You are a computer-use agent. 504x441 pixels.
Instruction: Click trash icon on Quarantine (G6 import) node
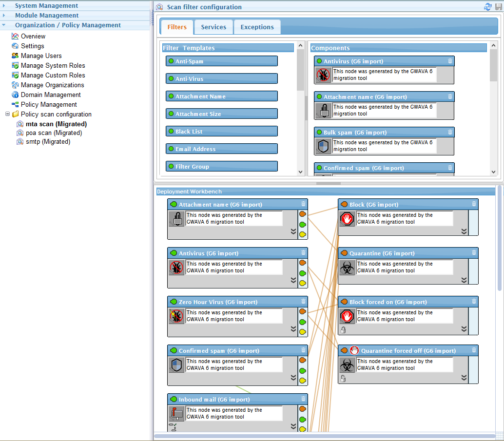click(x=474, y=253)
